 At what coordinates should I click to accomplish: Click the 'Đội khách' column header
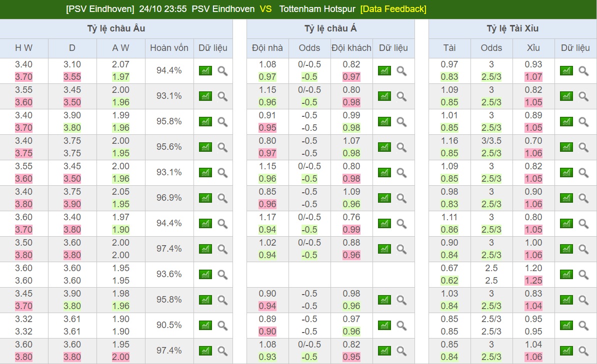coord(351,48)
